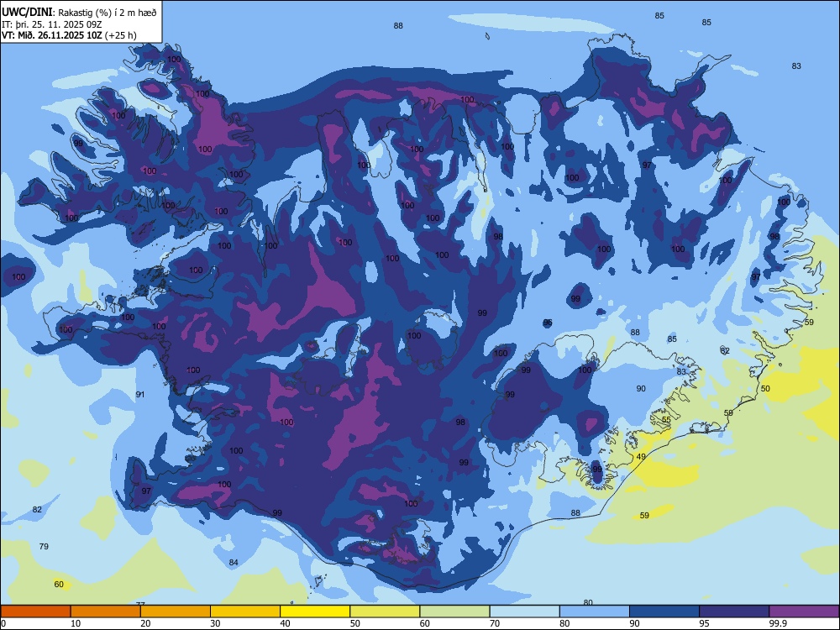Click the legend tick label '40'
Screen dimensions: 840x630
pos(285,623)
